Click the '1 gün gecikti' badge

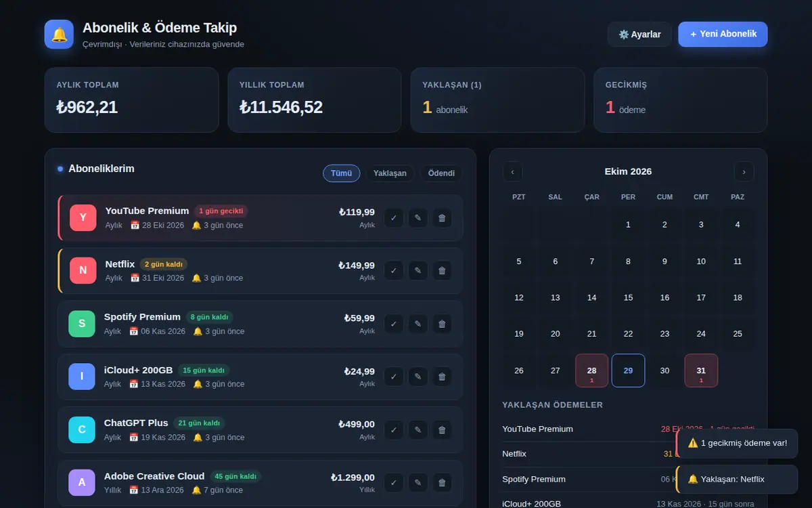click(x=221, y=211)
